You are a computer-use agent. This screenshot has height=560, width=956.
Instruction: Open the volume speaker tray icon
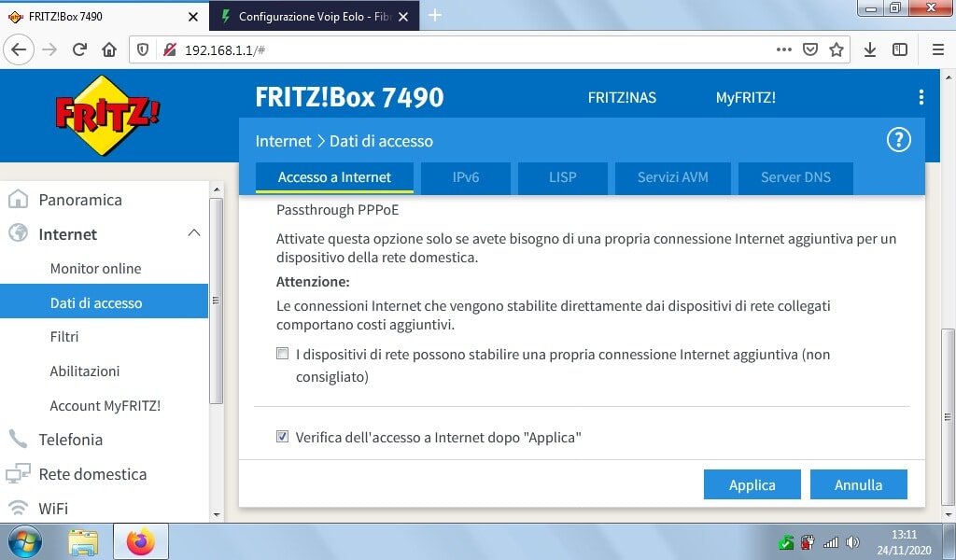853,541
